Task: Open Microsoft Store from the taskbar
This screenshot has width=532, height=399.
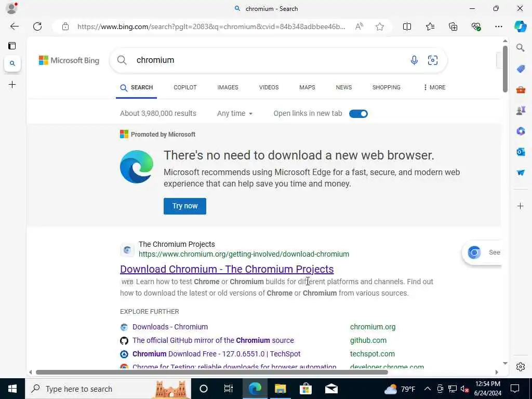Action: 305,389
